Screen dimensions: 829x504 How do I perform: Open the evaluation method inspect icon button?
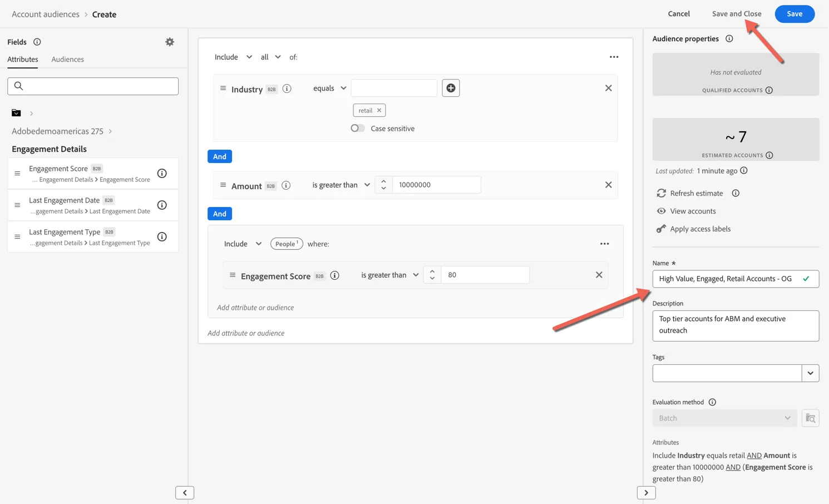(811, 418)
